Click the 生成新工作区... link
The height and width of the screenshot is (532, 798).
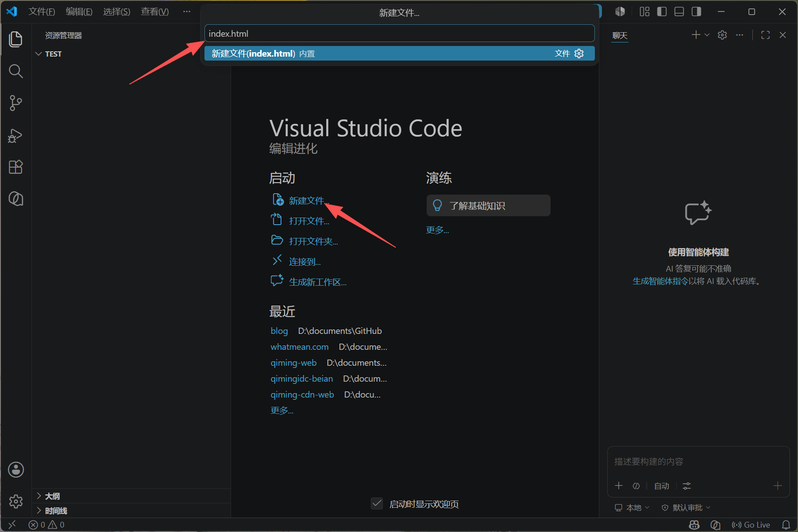point(318,282)
